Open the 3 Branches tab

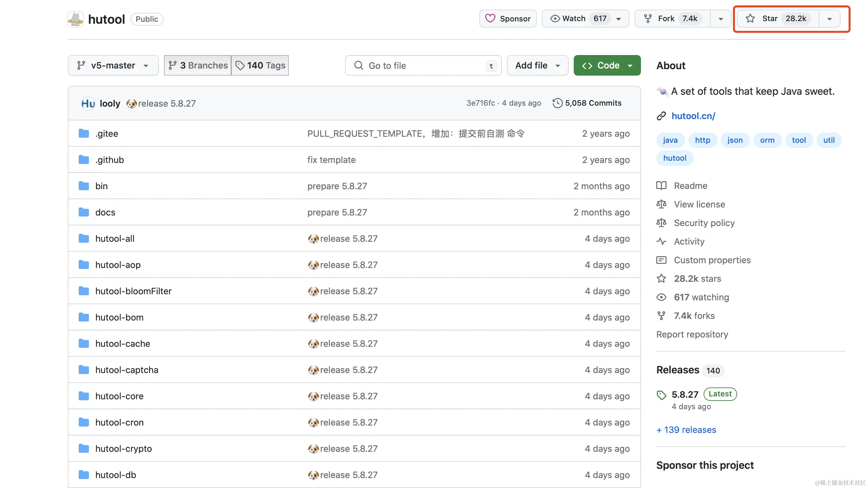198,65
